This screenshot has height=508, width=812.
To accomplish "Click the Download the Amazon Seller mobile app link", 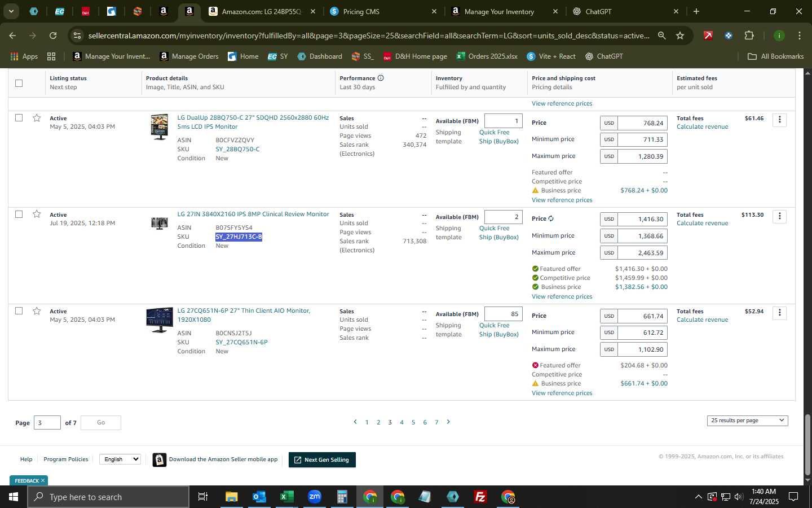I will 223,459.
